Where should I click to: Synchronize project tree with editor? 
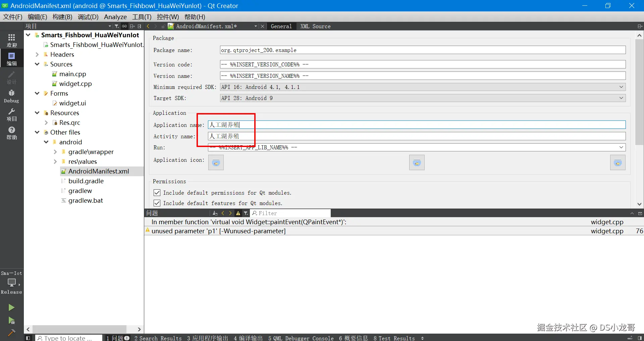(124, 26)
